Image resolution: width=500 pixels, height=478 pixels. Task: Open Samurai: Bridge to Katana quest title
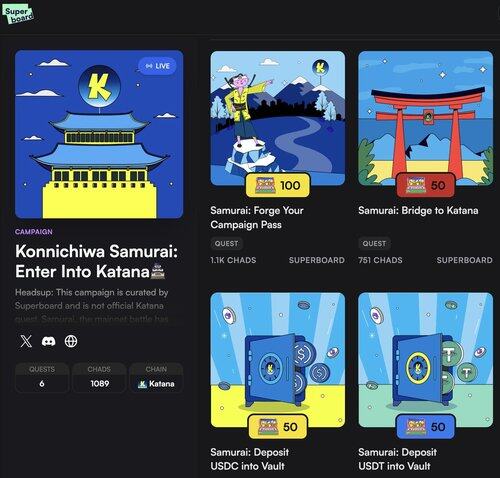tap(418, 211)
